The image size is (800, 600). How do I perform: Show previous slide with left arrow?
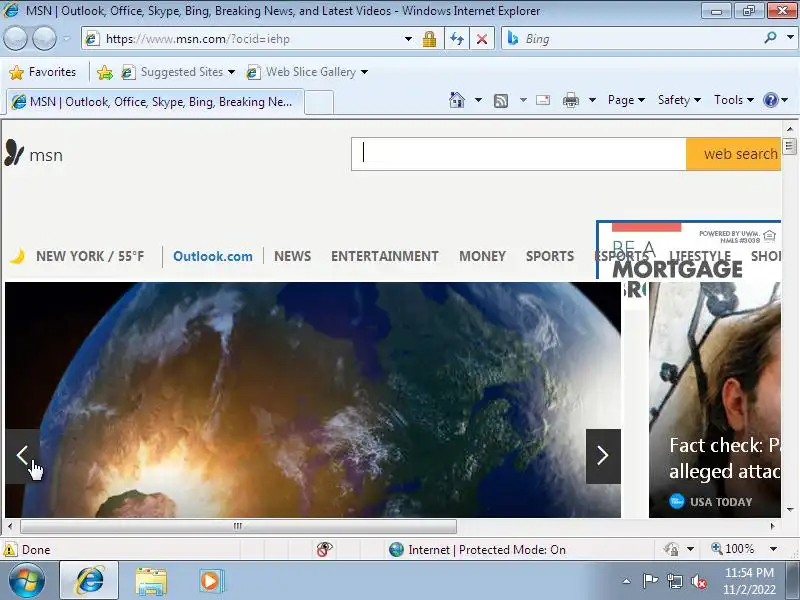click(x=22, y=456)
